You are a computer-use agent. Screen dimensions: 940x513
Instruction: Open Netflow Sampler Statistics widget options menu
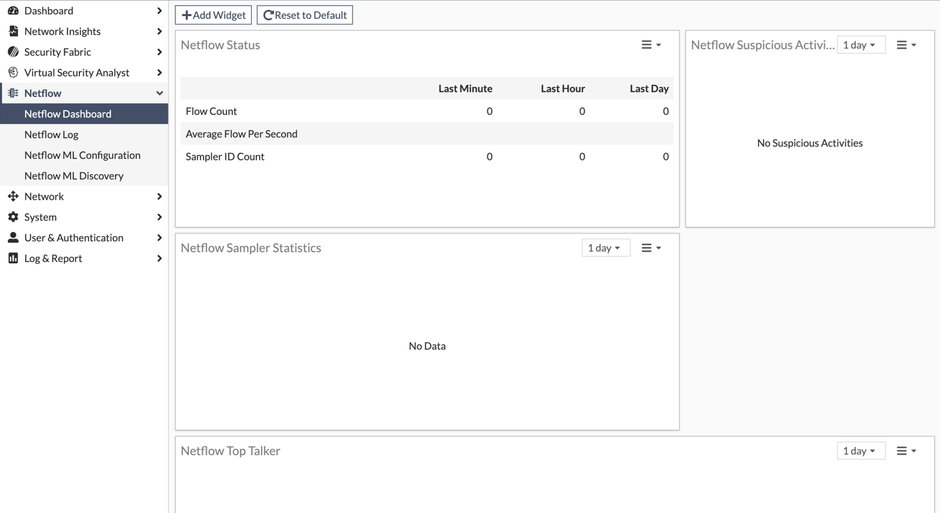pyautogui.click(x=651, y=248)
